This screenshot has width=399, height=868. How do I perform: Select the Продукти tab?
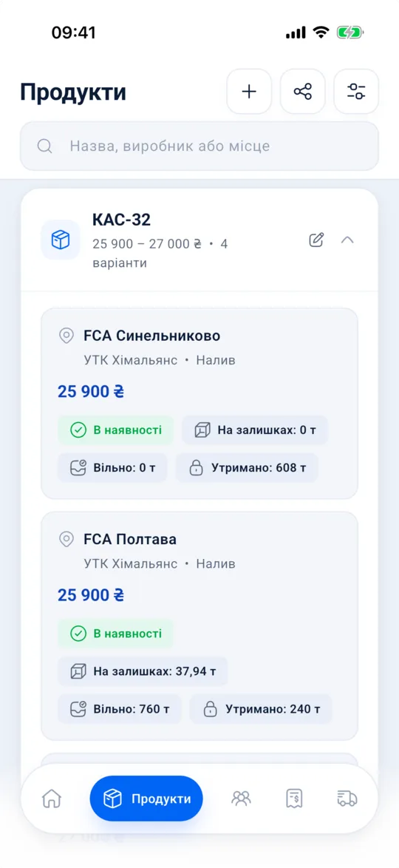coord(146,799)
